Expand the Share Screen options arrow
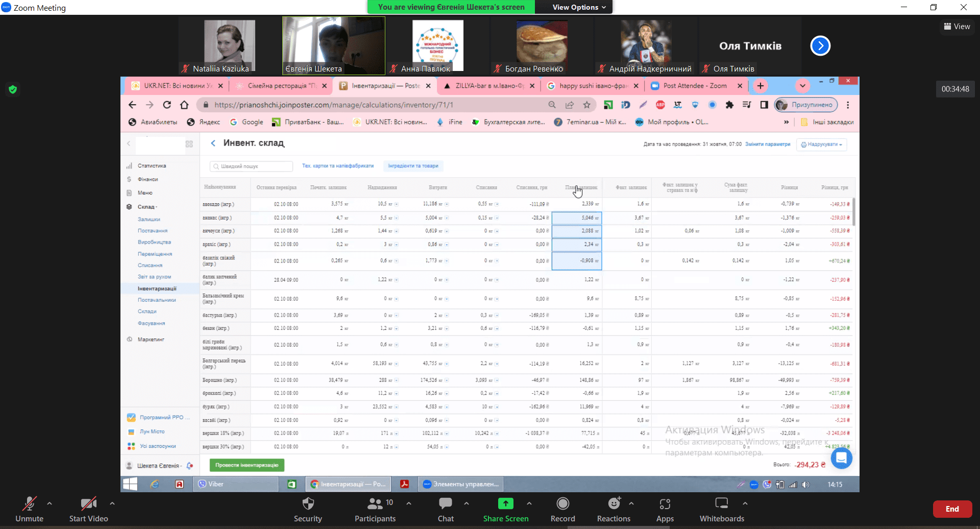This screenshot has width=980, height=529. tap(529, 503)
